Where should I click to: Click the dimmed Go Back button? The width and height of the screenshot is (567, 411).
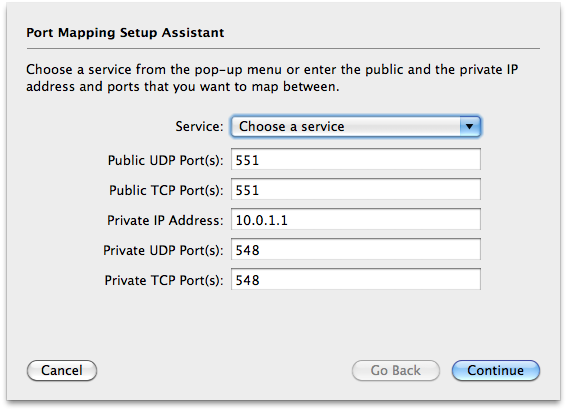pyautogui.click(x=396, y=371)
